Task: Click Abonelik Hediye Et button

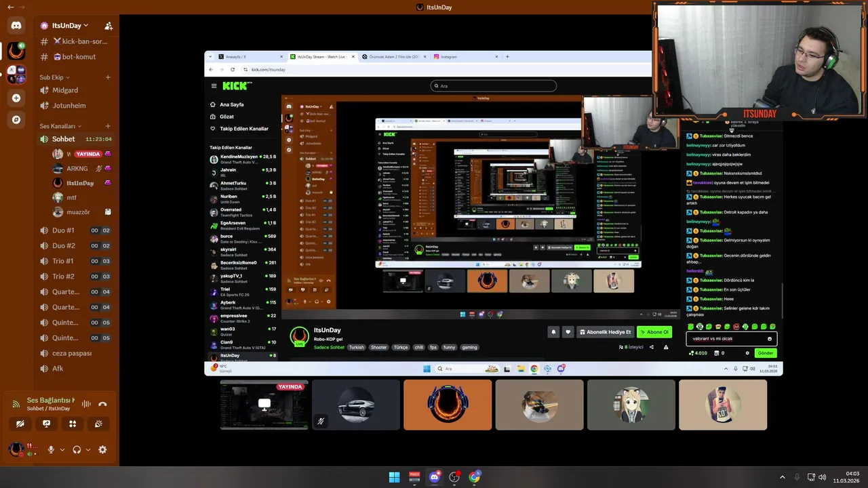Action: 605,332
